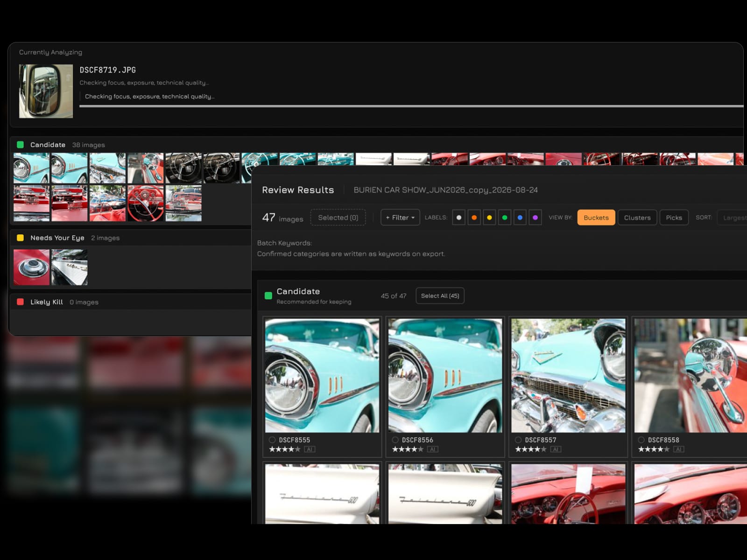Switch view to Picks
Viewport: 747px width, 560px height.
[x=674, y=217]
